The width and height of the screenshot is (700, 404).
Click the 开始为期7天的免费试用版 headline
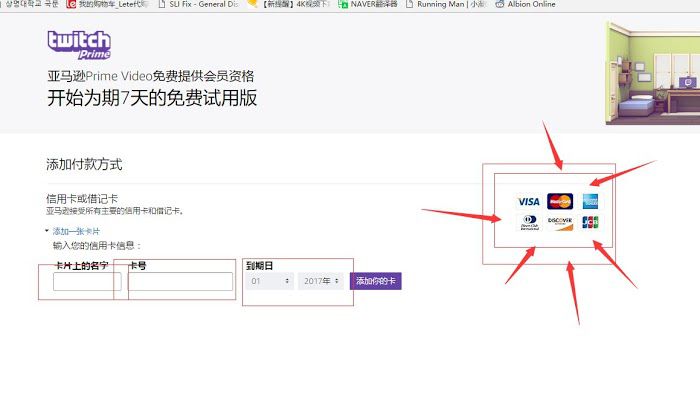[152, 98]
